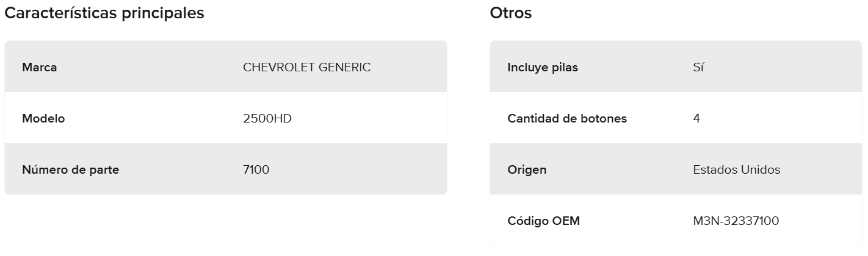The image size is (868, 256).
Task: Select the Modelo label
Action: pyautogui.click(x=43, y=118)
